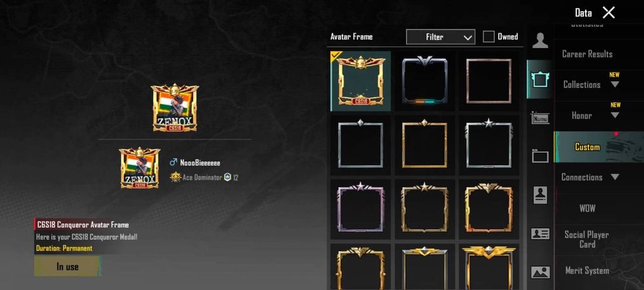Open the avatar silhouette category icon

540,40
